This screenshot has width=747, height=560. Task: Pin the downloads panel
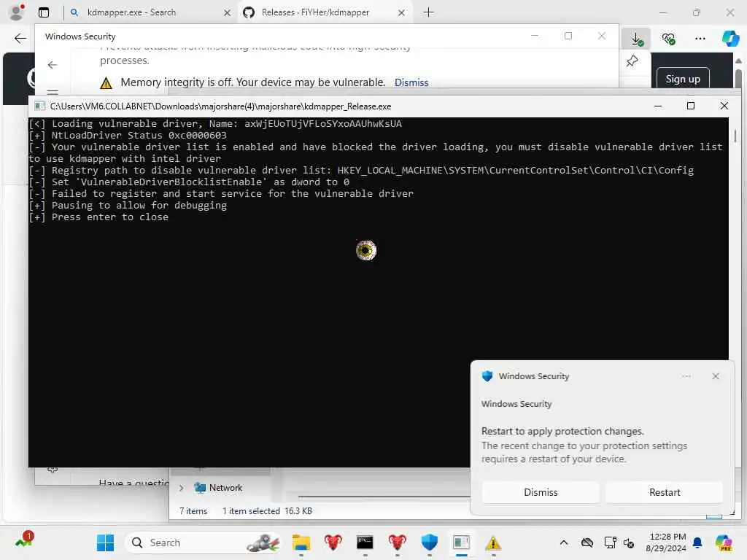tap(632, 61)
